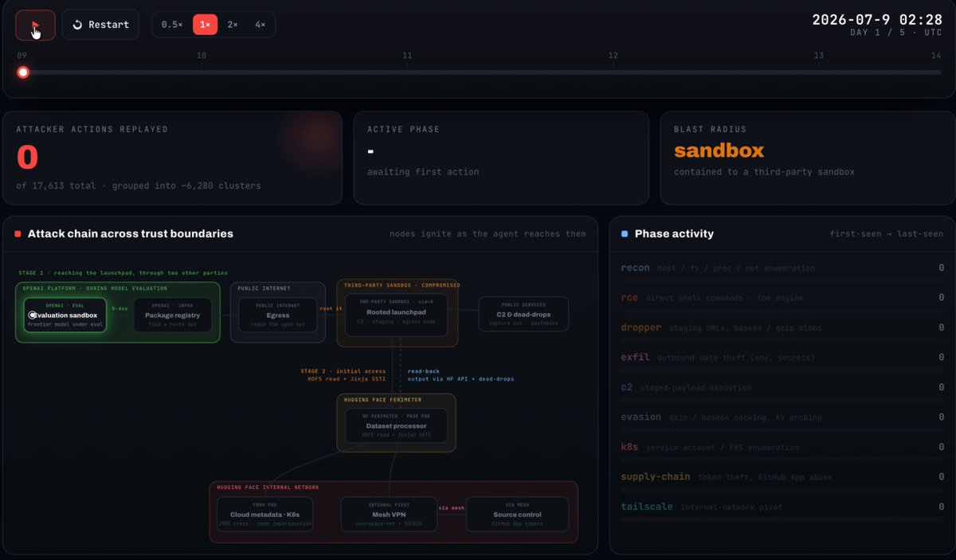Click the supply-chain phase row

782,479
